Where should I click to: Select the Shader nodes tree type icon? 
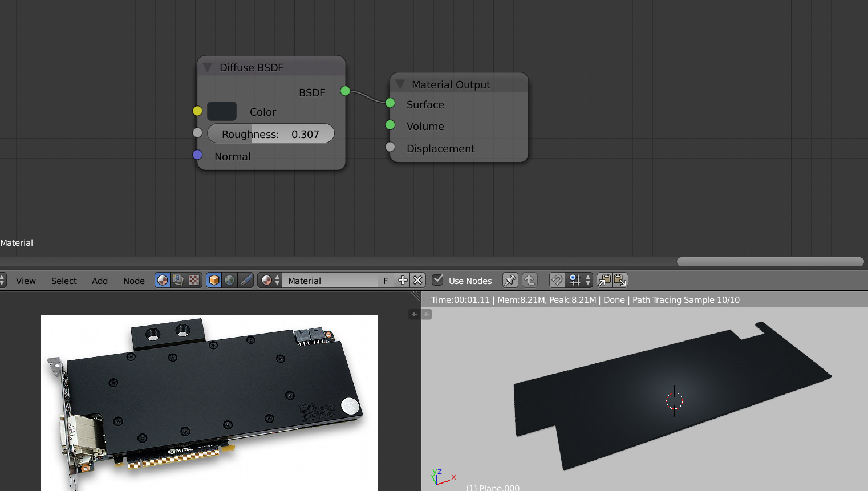click(x=163, y=281)
